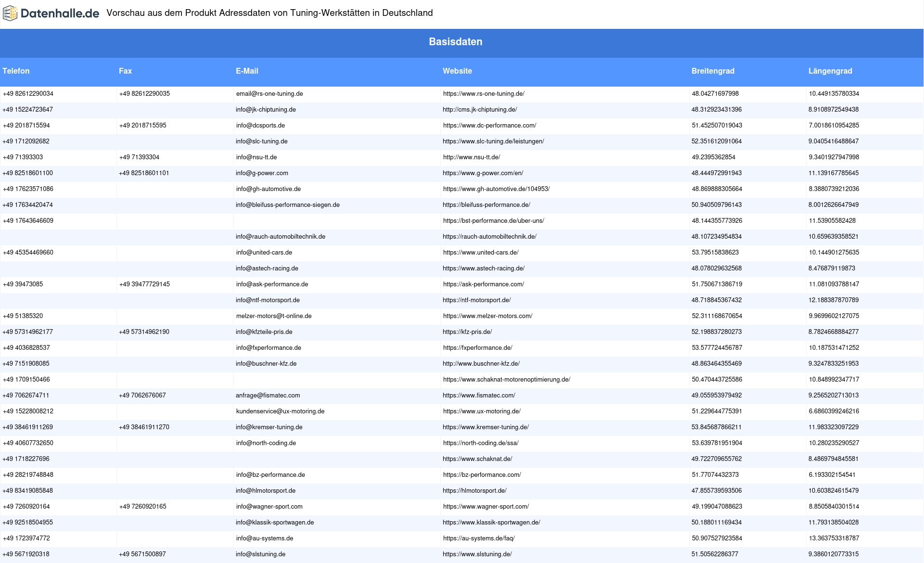Click https://au-systems.de/faq/ website
This screenshot has height=563, width=924.
tap(479, 538)
